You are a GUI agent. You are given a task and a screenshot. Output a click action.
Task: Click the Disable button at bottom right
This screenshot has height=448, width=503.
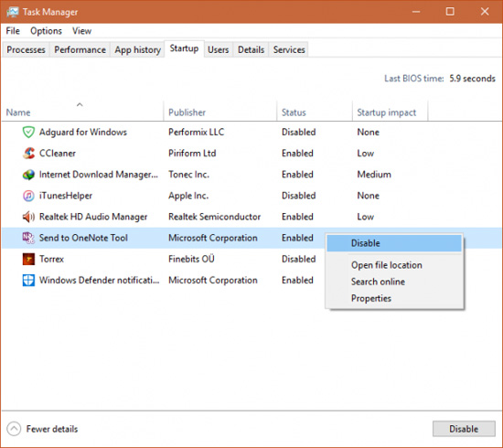click(x=464, y=429)
